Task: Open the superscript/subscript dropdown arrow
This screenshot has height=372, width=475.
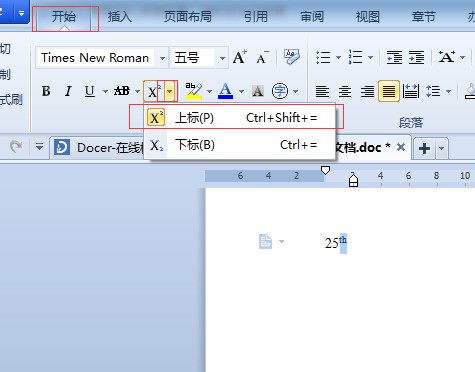Action: [170, 91]
